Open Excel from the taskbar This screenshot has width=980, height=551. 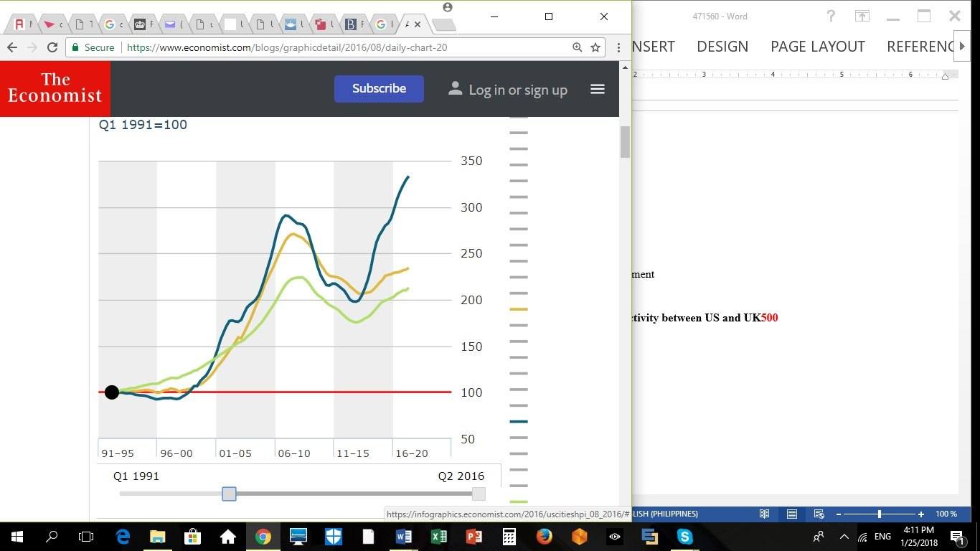(438, 537)
